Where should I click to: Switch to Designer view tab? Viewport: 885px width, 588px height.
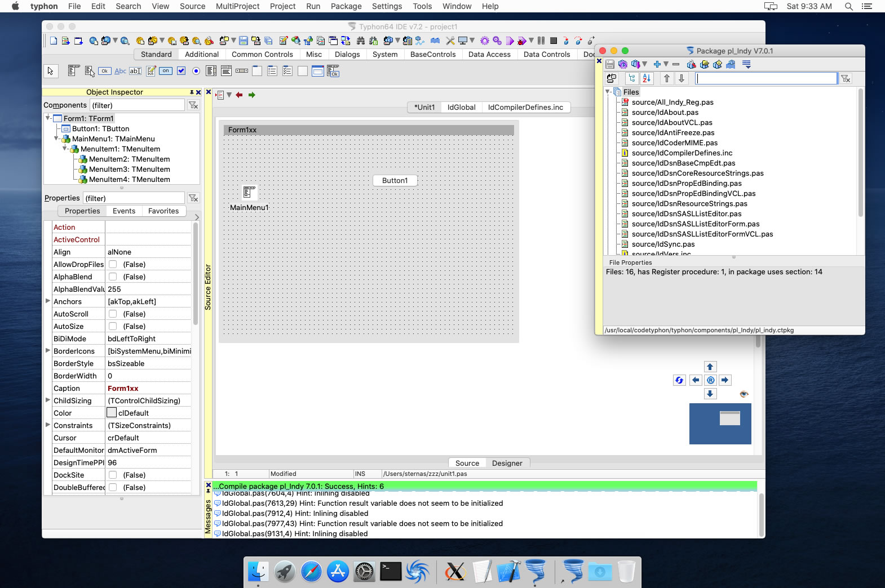(507, 463)
